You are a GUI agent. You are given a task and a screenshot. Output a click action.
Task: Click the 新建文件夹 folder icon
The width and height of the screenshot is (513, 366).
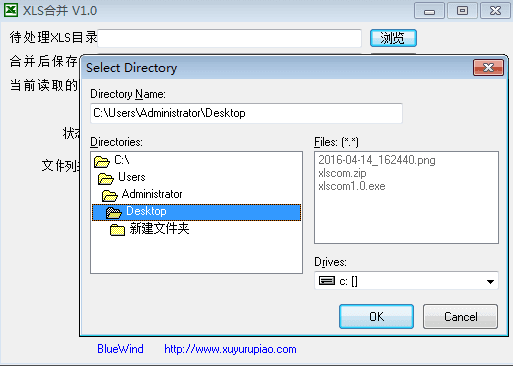117,230
